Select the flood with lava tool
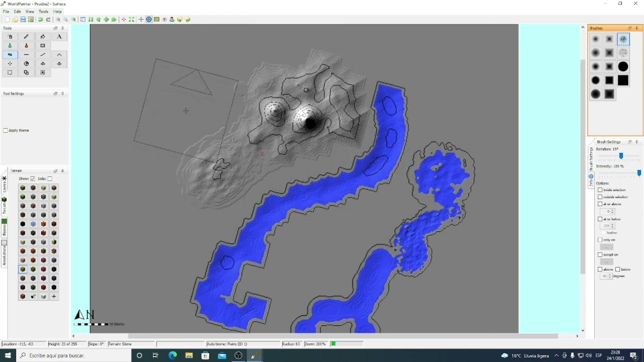 tap(26, 46)
